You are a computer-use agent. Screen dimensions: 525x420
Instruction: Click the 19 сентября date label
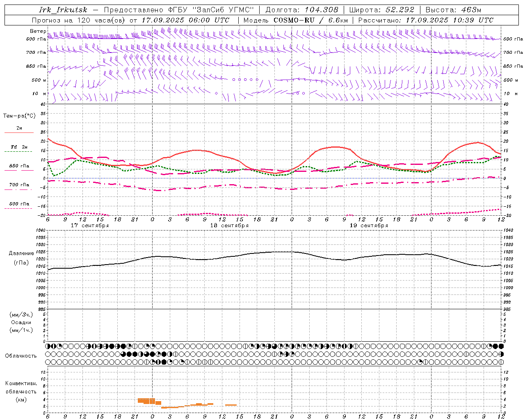pos(369,225)
